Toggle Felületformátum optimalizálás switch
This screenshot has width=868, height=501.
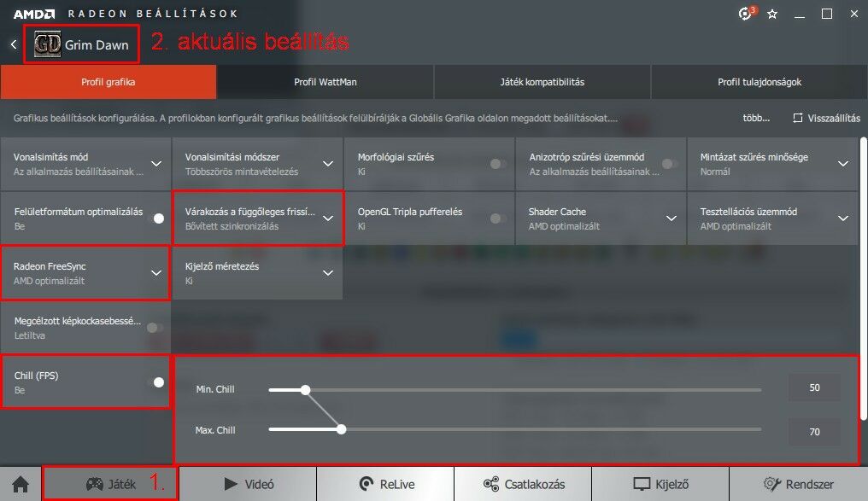pos(156,218)
